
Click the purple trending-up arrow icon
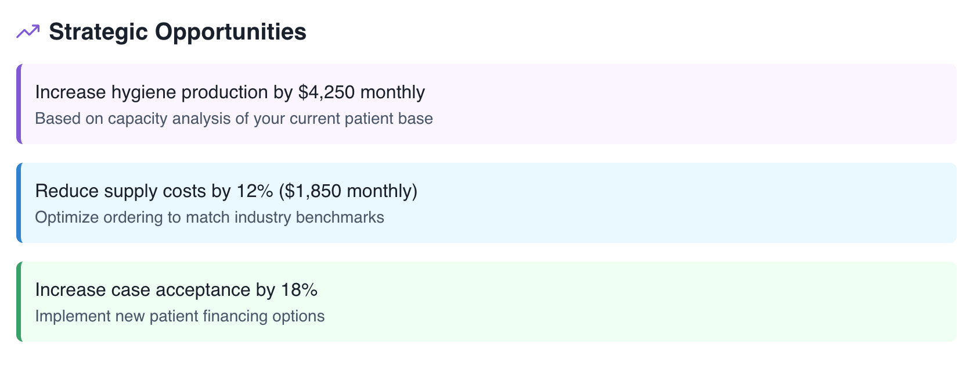point(28,31)
